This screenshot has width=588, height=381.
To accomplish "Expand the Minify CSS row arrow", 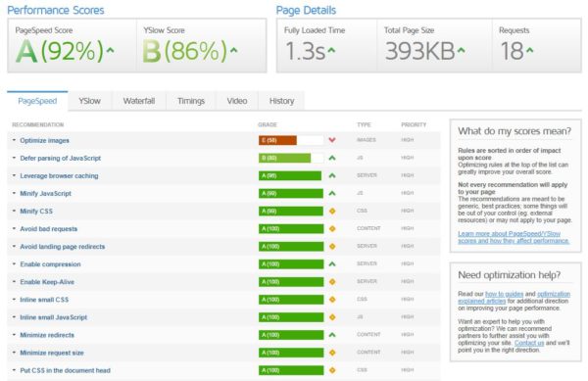I will pyautogui.click(x=14, y=211).
